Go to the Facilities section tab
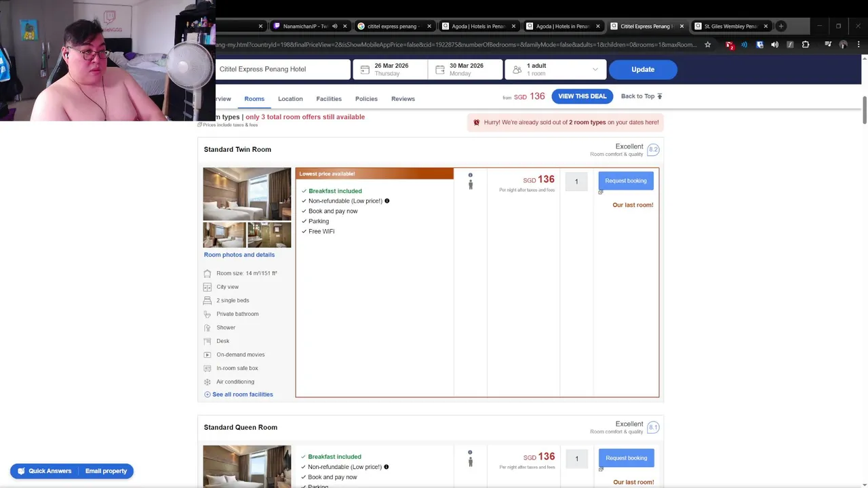Image resolution: width=868 pixels, height=488 pixels. 329,99
